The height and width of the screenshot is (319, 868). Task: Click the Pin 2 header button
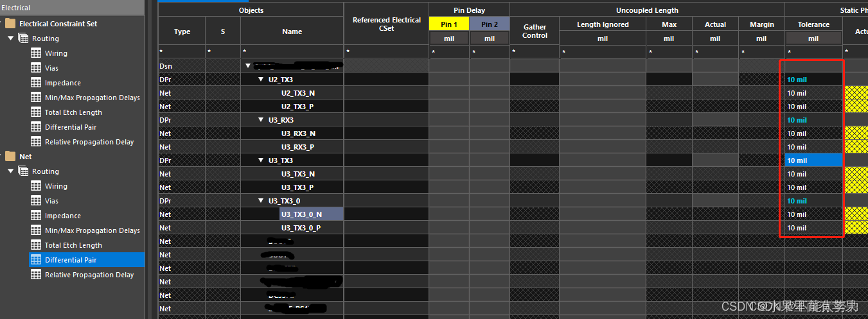click(489, 24)
